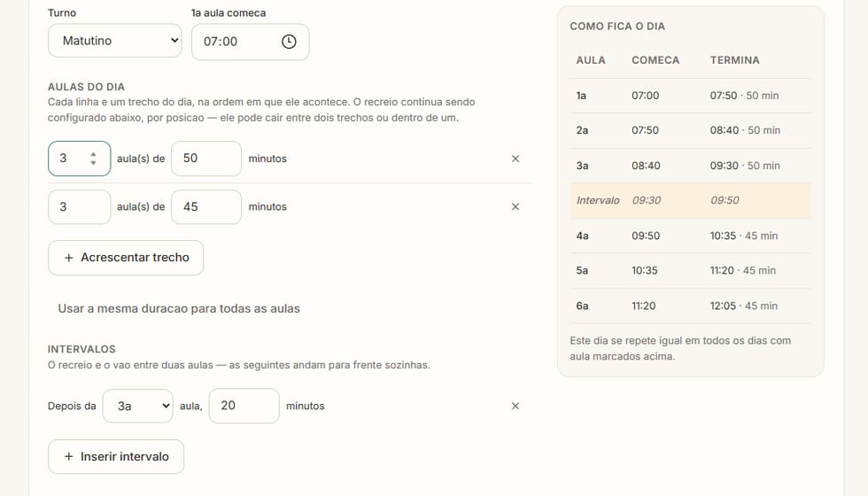Click the TERMINA column header
The height and width of the screenshot is (496, 868).
point(734,60)
